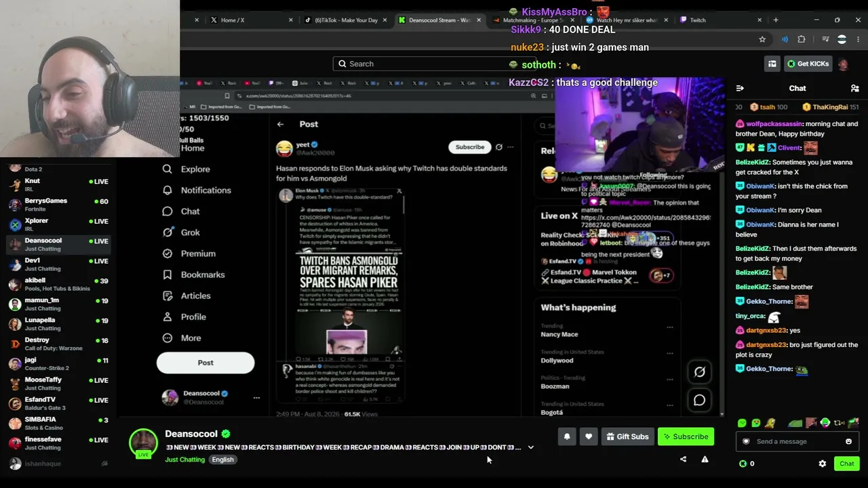Image resolution: width=868 pixels, height=488 pixels.
Task: Collapse the chat panel with the arrow icon
Action: tap(740, 88)
